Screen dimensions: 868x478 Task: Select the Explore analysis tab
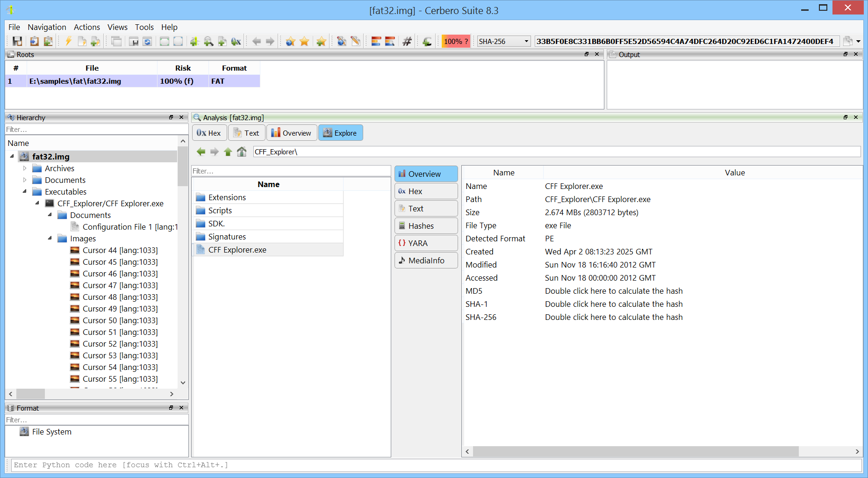point(341,133)
